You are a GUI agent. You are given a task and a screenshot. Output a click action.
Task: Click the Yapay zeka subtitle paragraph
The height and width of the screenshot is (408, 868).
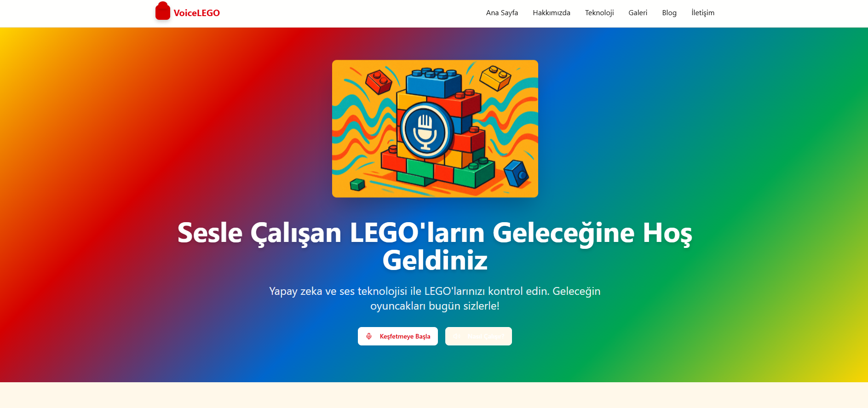(435, 299)
